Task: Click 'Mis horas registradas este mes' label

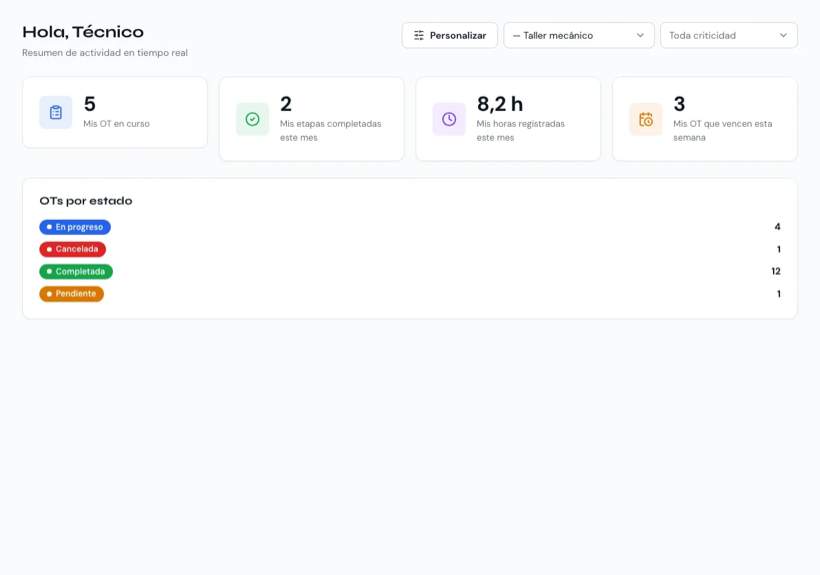Action: 520,131
